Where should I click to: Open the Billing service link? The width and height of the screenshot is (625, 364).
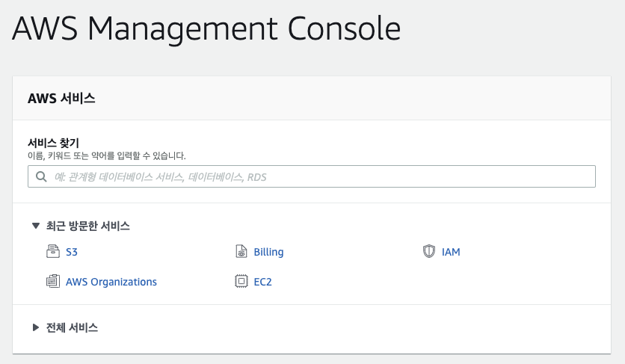click(268, 252)
